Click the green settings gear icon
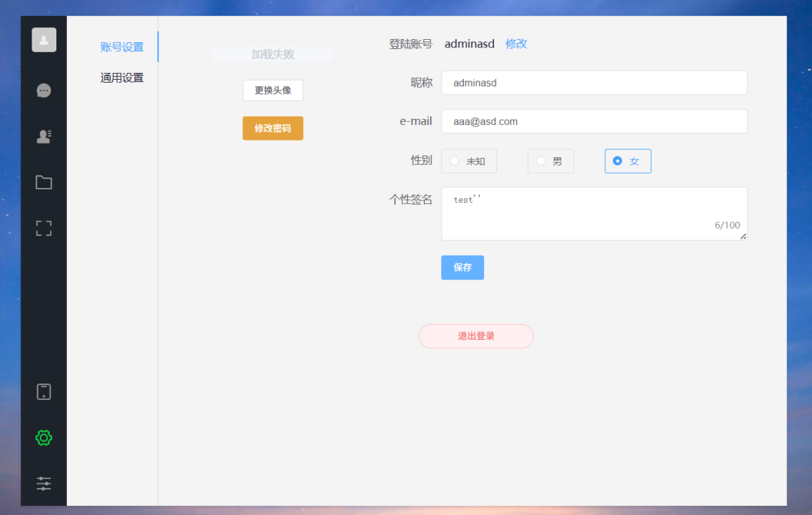Image resolution: width=812 pixels, height=515 pixels. 43,437
